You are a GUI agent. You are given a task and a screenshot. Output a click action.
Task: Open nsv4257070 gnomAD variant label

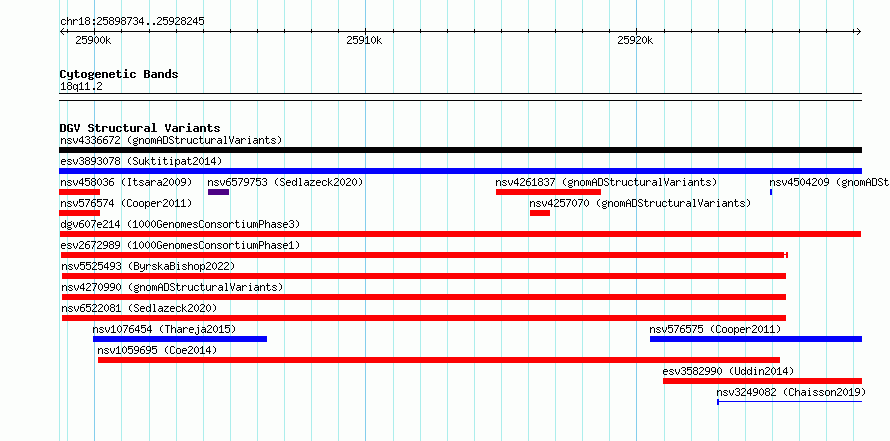(640, 203)
